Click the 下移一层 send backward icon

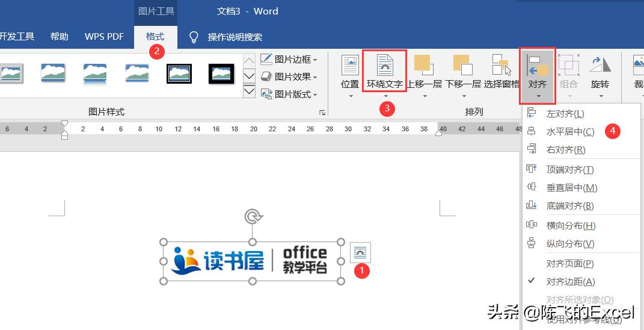[x=463, y=65]
